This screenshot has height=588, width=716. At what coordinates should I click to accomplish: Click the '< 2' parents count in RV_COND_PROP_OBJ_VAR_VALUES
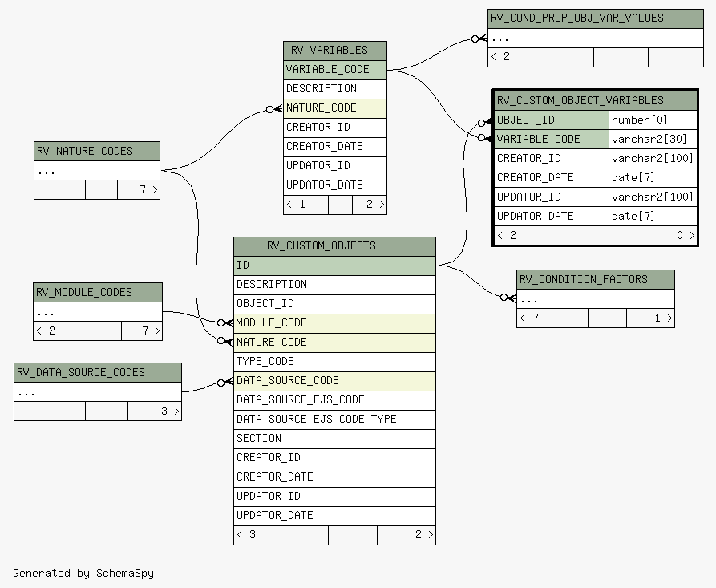click(x=541, y=57)
